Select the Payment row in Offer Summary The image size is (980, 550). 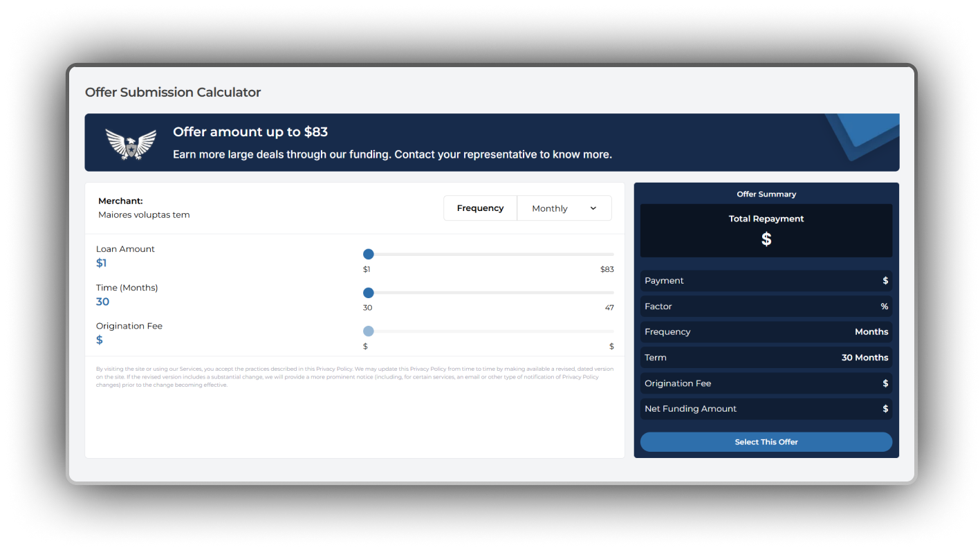point(766,281)
